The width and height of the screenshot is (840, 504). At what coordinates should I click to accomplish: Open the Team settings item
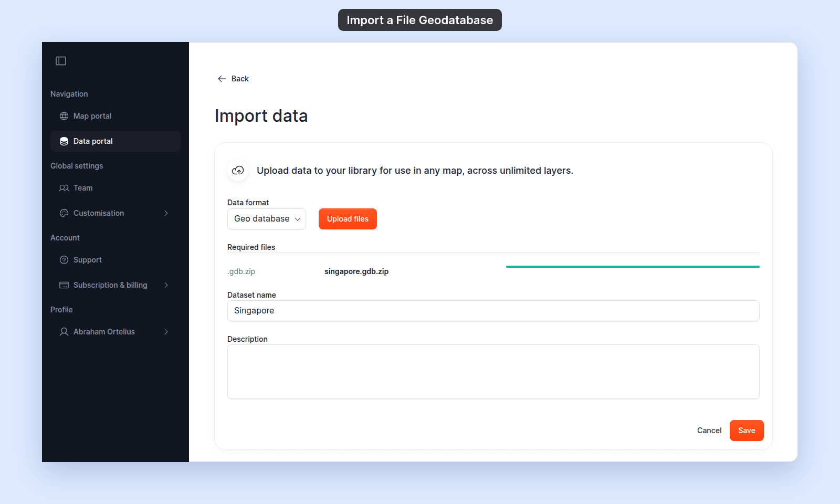[115, 188]
